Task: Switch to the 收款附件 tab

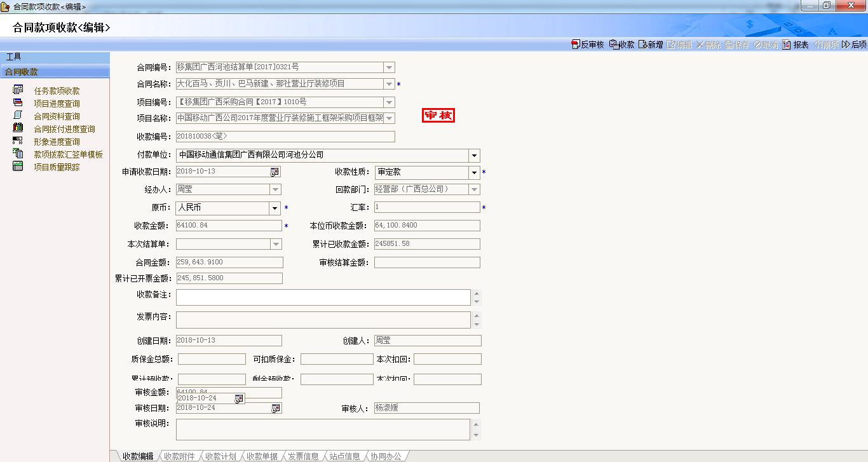Action: coord(179,456)
